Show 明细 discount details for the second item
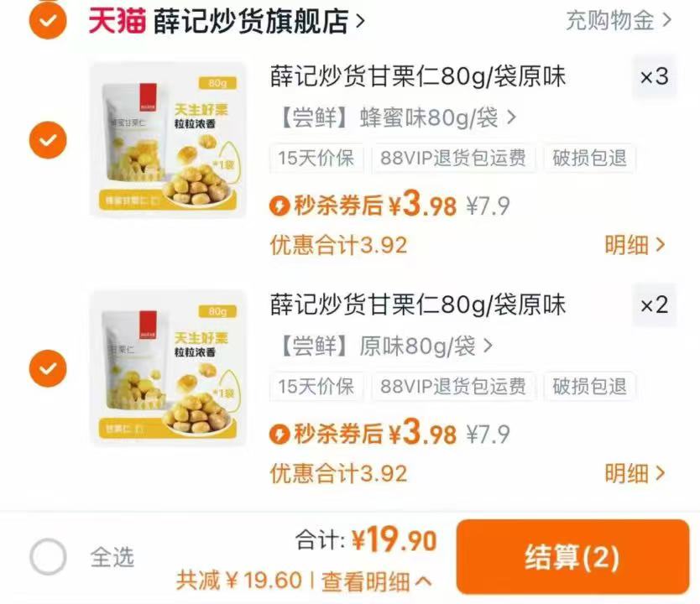Viewport: 700px width, 604px height. tap(635, 473)
